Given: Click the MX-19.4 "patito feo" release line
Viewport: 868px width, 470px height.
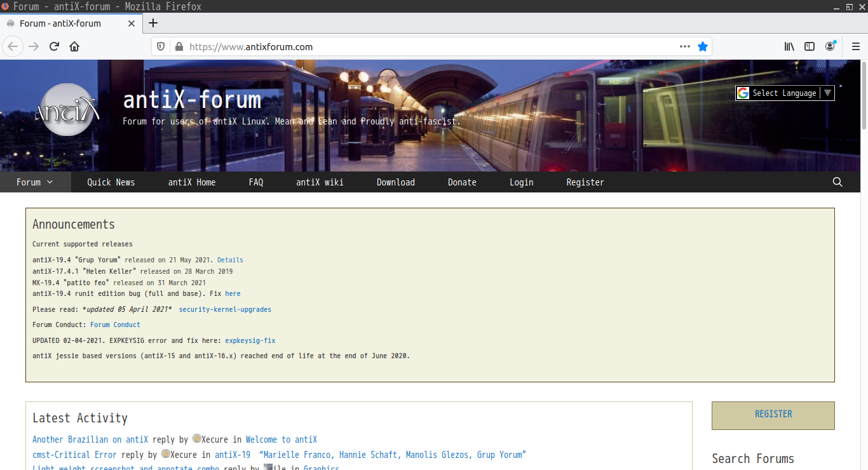Looking at the screenshot, I should tap(119, 283).
